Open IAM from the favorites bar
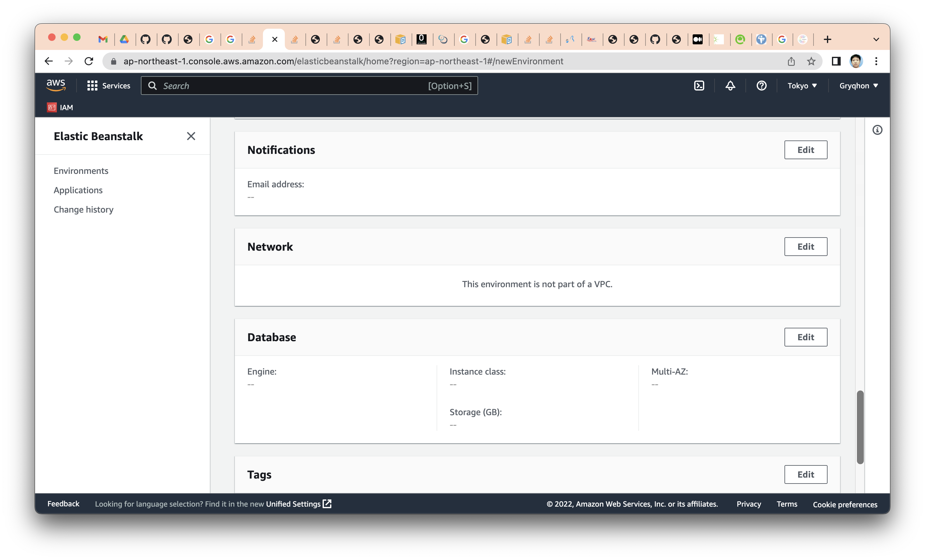 click(x=60, y=108)
